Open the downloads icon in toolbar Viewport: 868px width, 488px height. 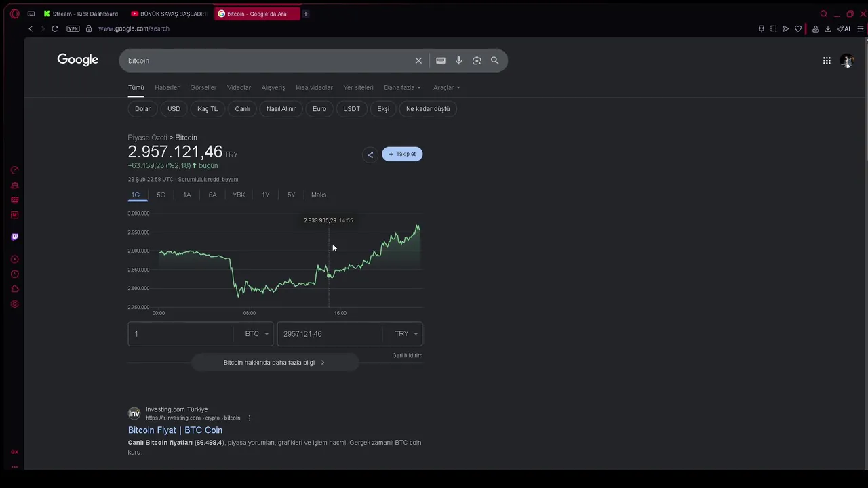click(x=828, y=28)
